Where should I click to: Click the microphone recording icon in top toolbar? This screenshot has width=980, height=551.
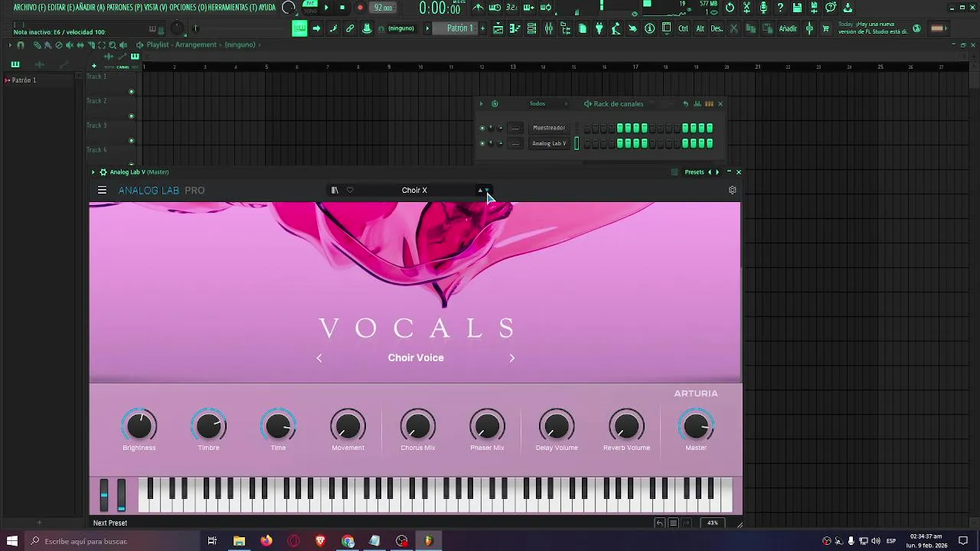coord(763,8)
